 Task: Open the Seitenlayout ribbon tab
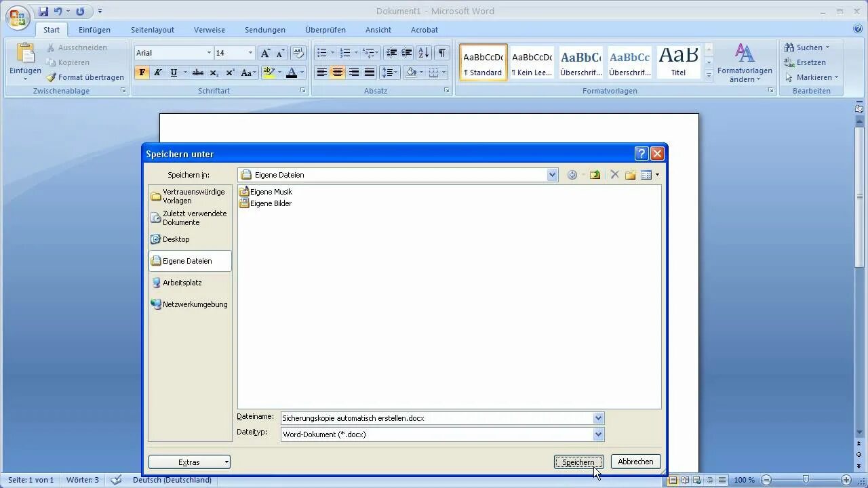pos(153,30)
